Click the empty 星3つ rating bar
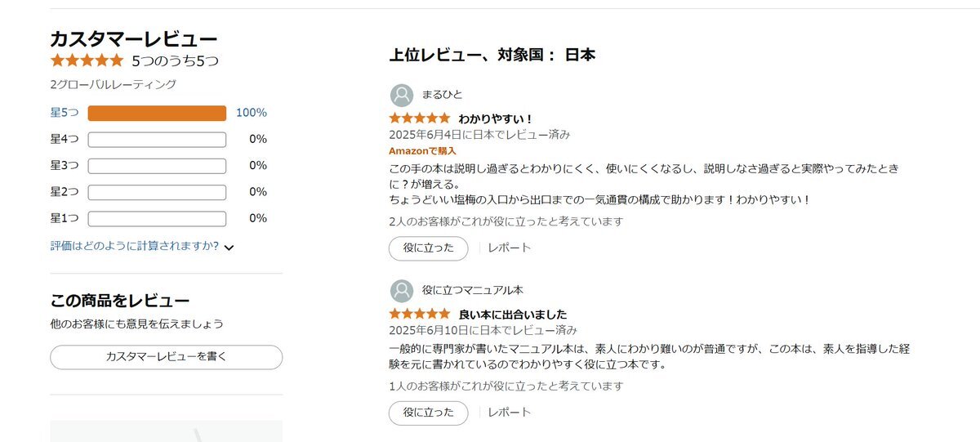980x442 pixels. 157,166
